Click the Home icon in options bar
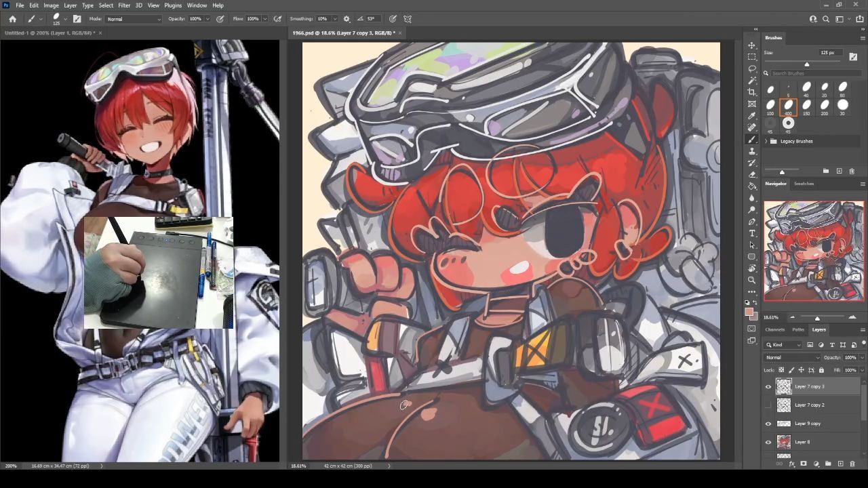868x488 pixels. pos(12,19)
